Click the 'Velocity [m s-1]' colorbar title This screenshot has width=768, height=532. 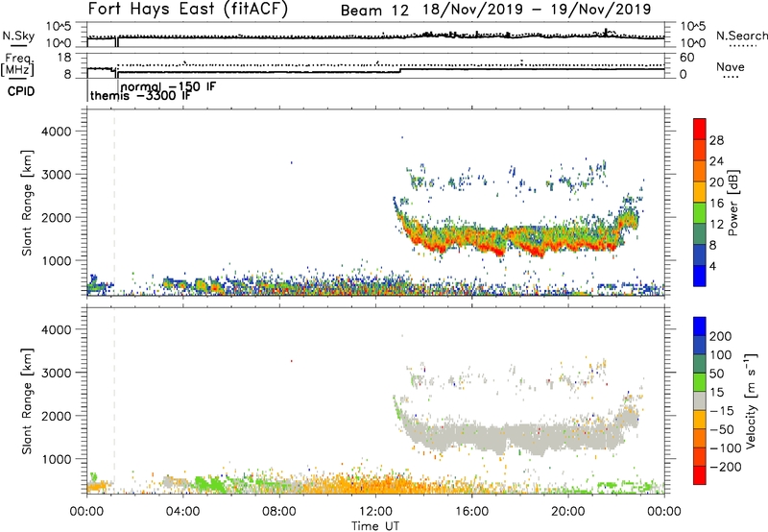tap(751, 400)
